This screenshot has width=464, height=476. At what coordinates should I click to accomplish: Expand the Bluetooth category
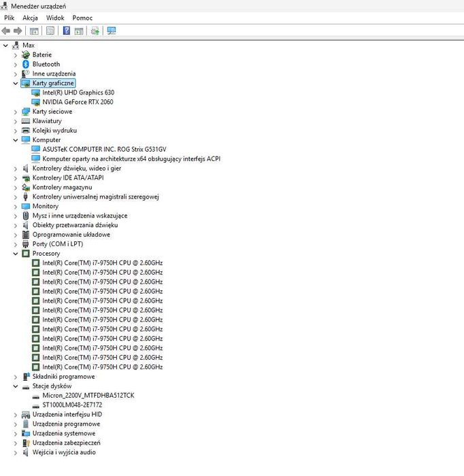coord(16,65)
